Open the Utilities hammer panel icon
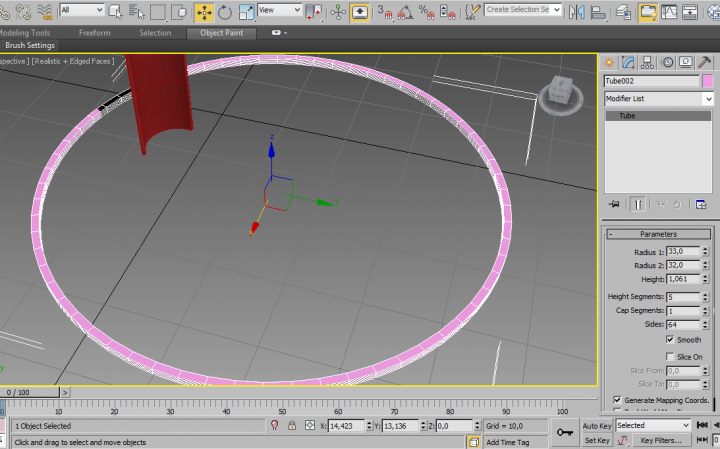This screenshot has width=720, height=449. point(706,62)
